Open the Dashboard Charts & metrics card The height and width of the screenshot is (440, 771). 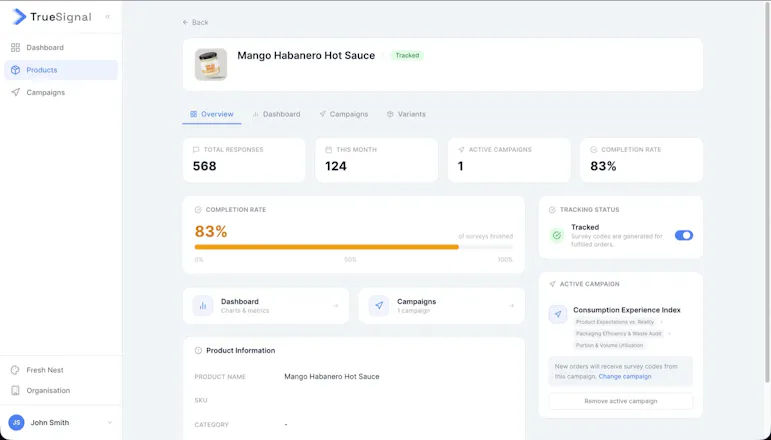[266, 306]
